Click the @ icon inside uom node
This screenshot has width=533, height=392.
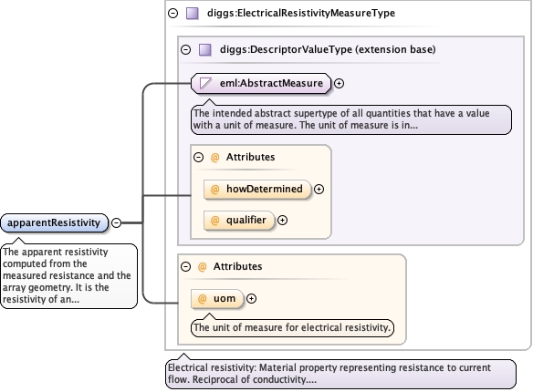(x=202, y=299)
